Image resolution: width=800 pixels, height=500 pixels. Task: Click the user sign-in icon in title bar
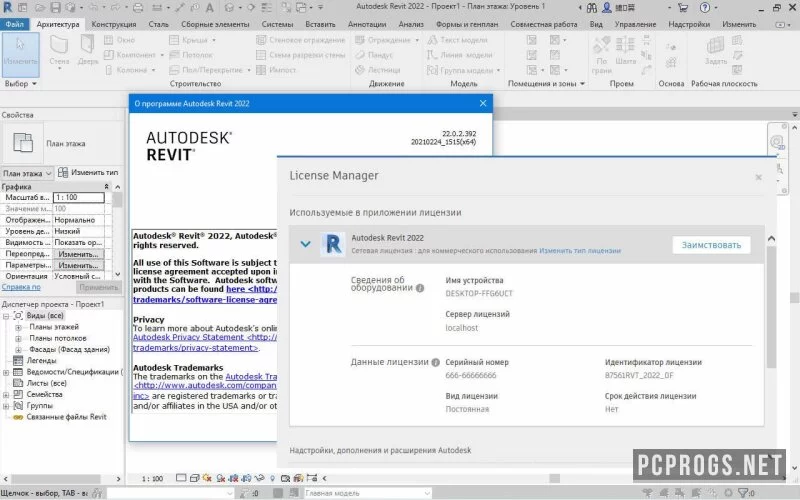pyautogui.click(x=607, y=8)
